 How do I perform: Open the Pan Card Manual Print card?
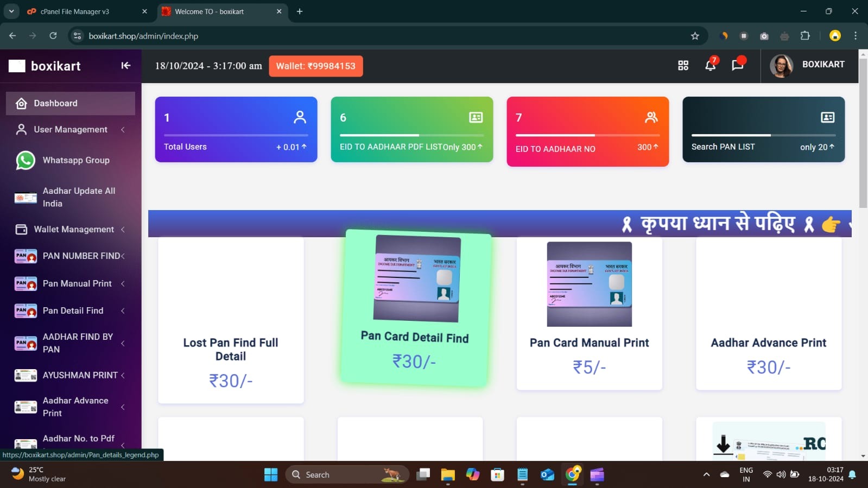click(590, 314)
